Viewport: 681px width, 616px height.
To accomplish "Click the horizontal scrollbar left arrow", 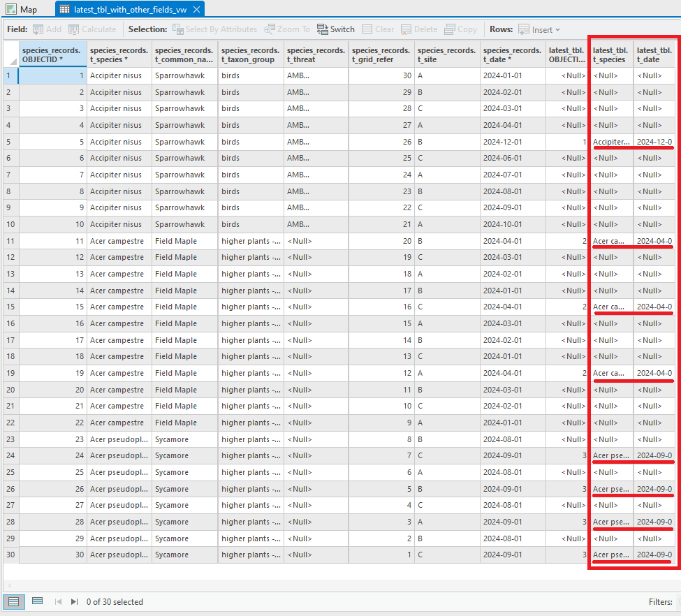I will (10, 585).
